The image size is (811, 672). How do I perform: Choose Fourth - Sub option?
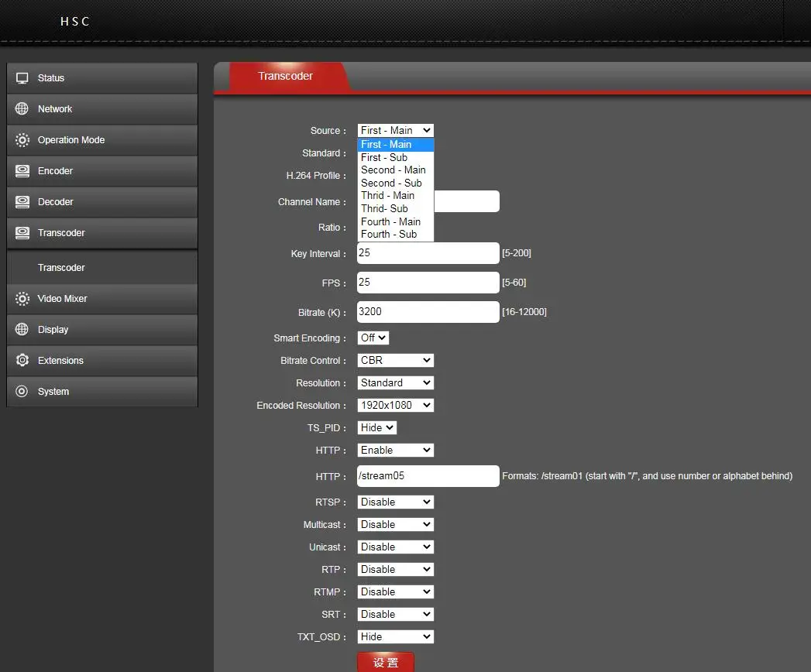[395, 234]
